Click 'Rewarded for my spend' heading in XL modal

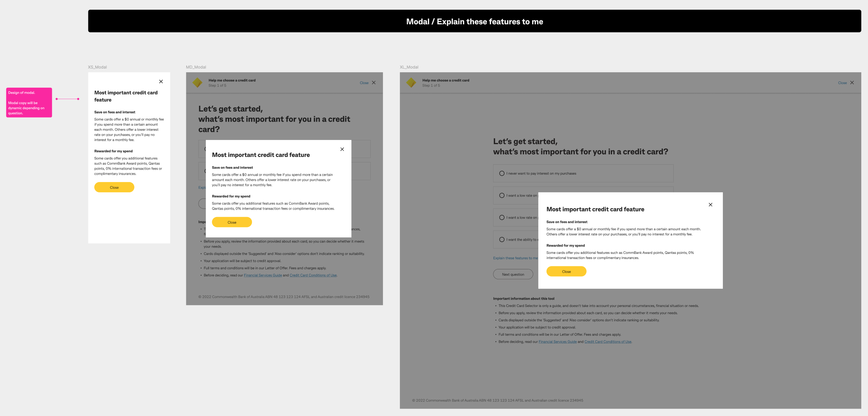coord(565,245)
